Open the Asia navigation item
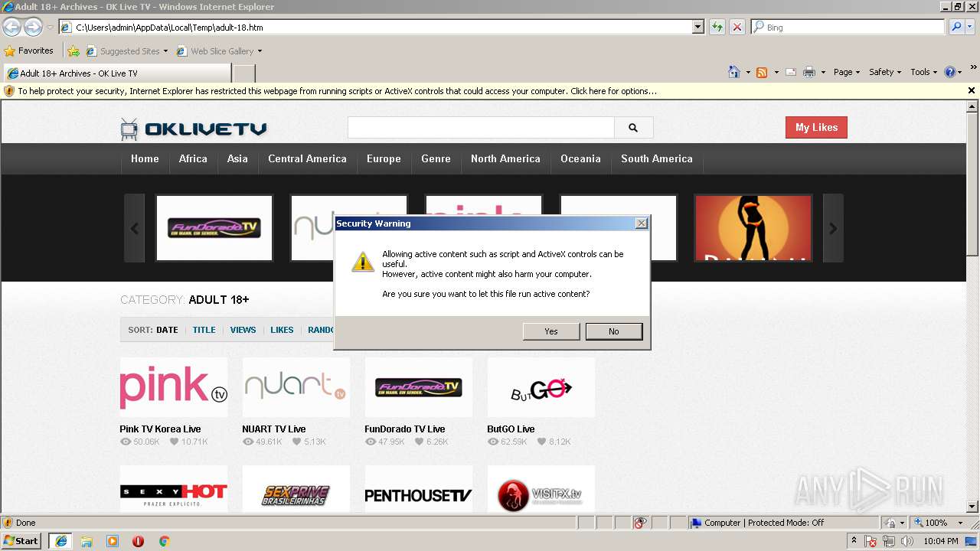980x551 pixels. pos(237,158)
